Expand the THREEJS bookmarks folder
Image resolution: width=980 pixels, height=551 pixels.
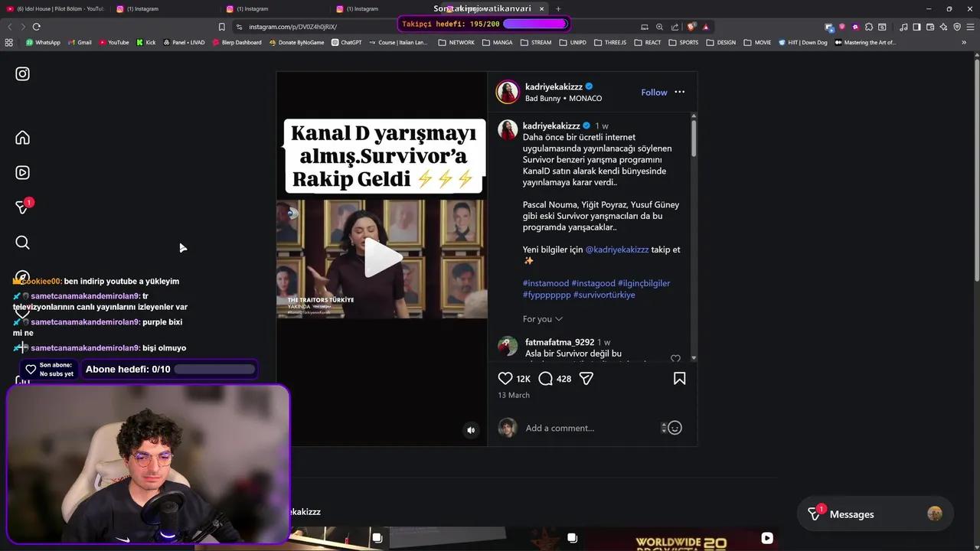pos(610,43)
